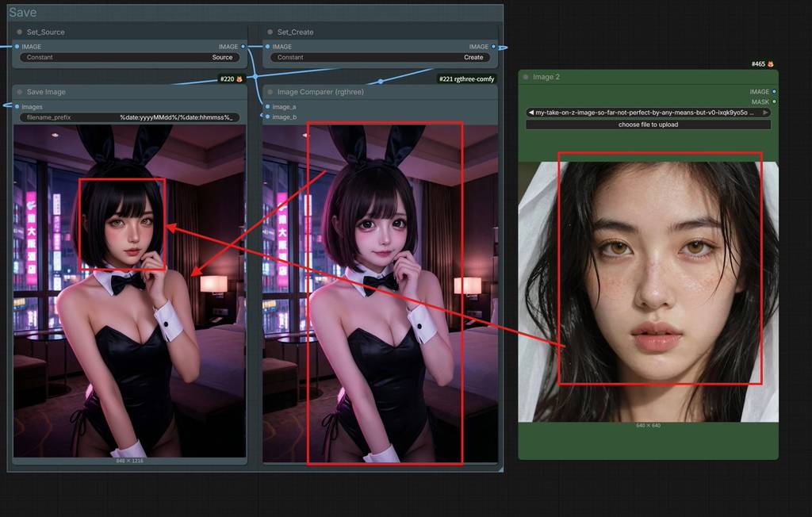Collapse the Set_Create node via its dot

tap(270, 33)
